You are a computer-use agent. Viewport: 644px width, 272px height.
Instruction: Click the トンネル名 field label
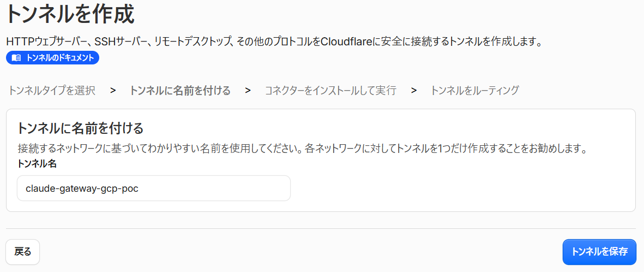click(x=37, y=164)
